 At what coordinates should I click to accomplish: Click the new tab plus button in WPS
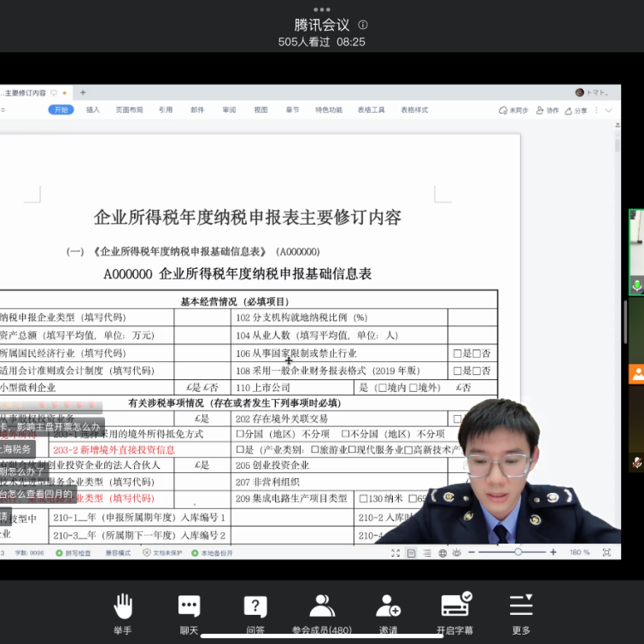[83, 92]
